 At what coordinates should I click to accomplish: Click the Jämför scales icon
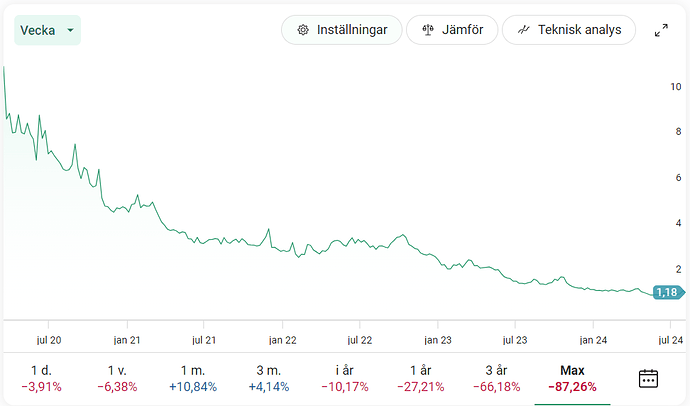[x=428, y=30]
